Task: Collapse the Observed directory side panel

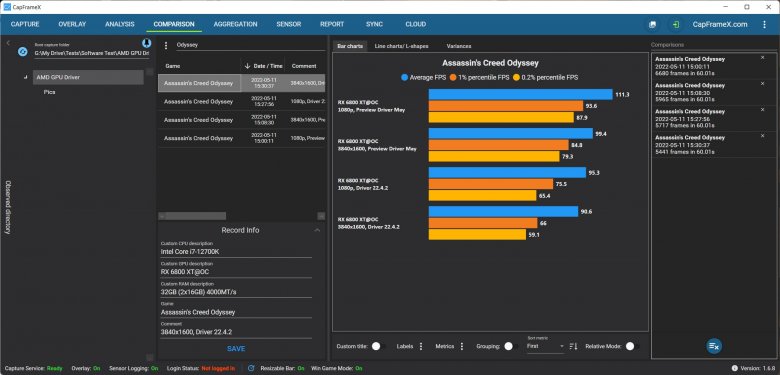Action: 8,43
